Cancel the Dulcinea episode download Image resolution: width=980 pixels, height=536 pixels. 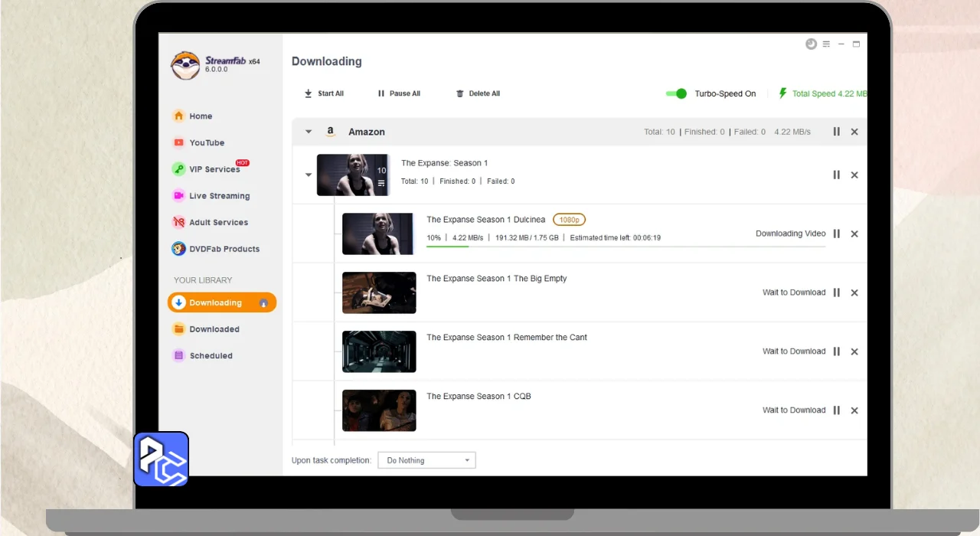click(x=854, y=234)
